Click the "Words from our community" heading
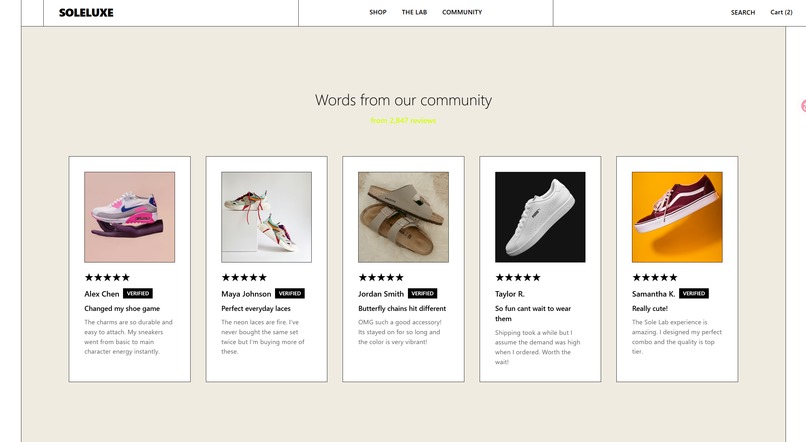 404,100
